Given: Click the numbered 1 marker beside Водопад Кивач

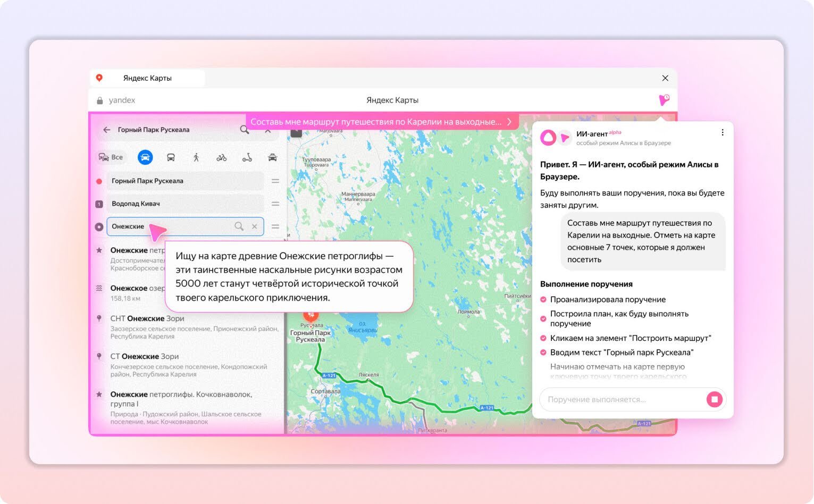Looking at the screenshot, I should 99,204.
